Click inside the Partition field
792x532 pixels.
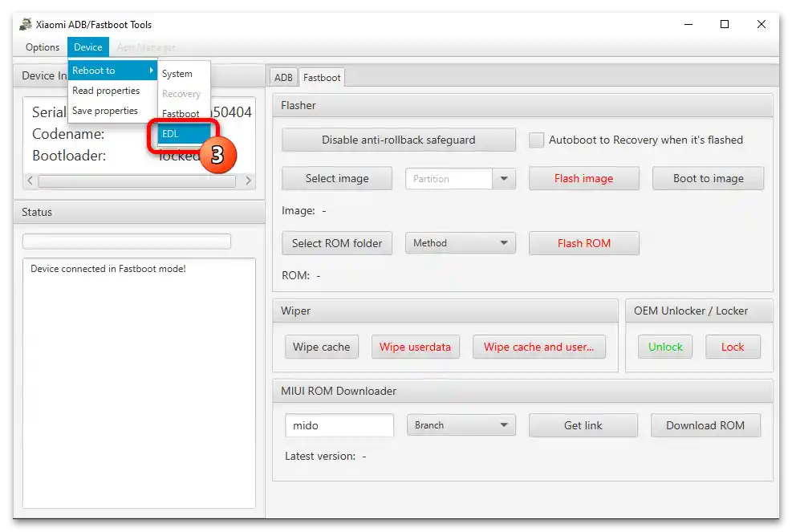click(x=449, y=179)
